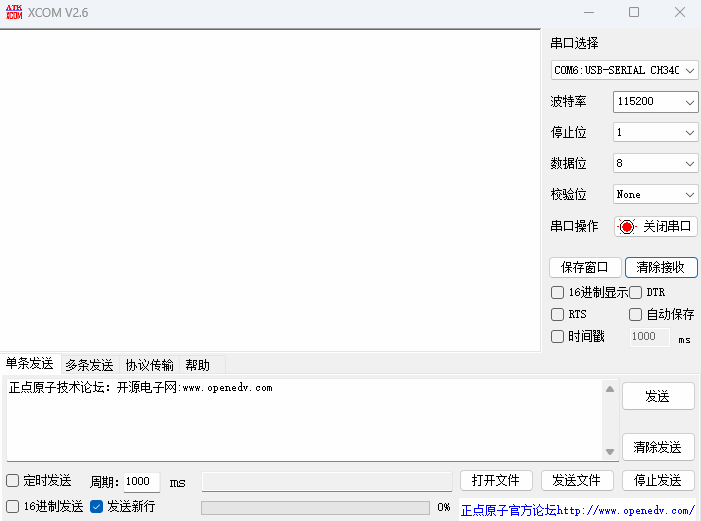The image size is (701, 521).
Task: Open the 波特率 baud rate 115200 dropdown
Action: tap(655, 102)
